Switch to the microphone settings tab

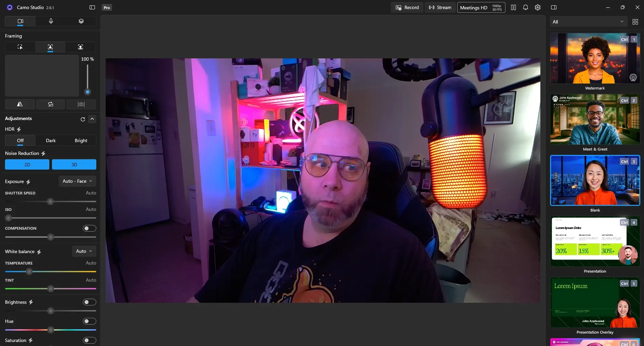(x=51, y=21)
